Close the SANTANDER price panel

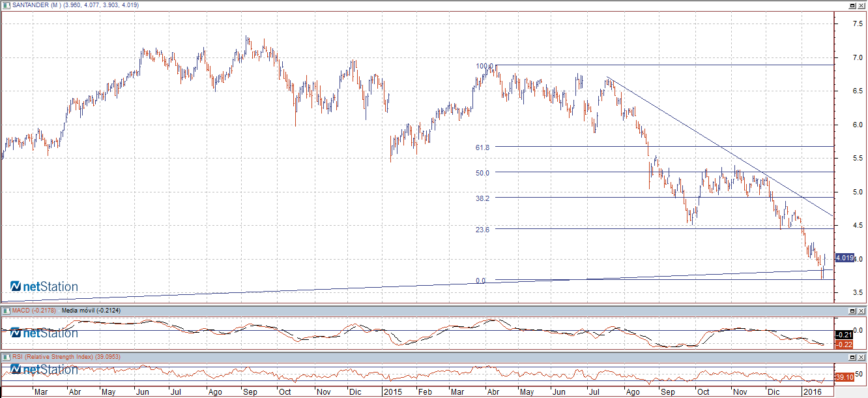(861, 5)
